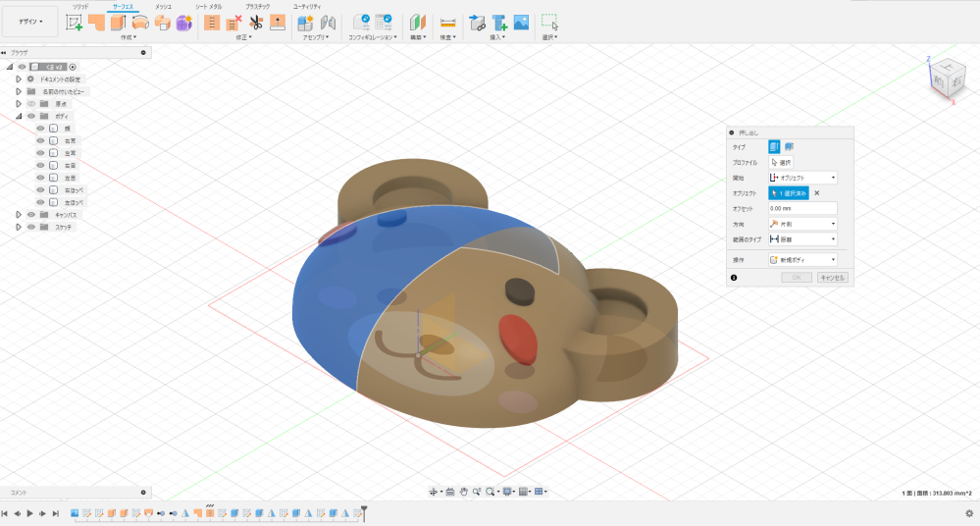Hide the 左目 body
This screenshot has width=980, height=526.
[40, 178]
